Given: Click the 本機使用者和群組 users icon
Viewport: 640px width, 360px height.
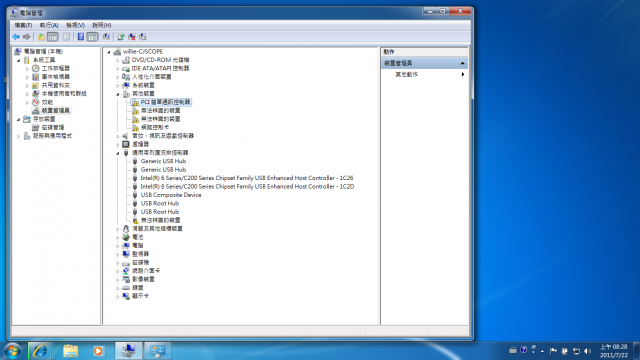Looking at the screenshot, I should 36,93.
